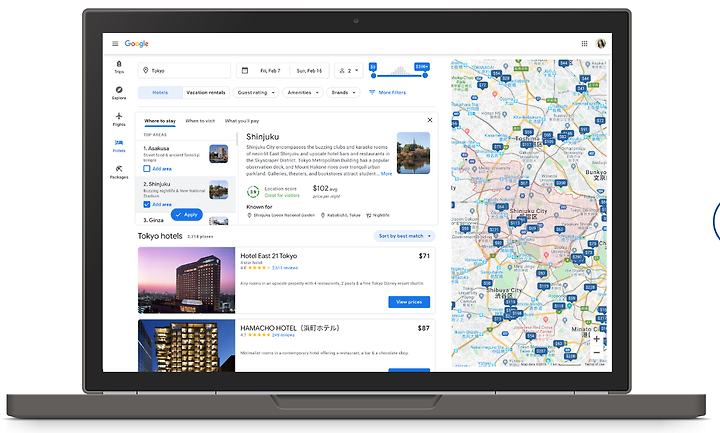Expand the Amenities filter
Viewport: 720px width, 433px height.
tap(303, 92)
